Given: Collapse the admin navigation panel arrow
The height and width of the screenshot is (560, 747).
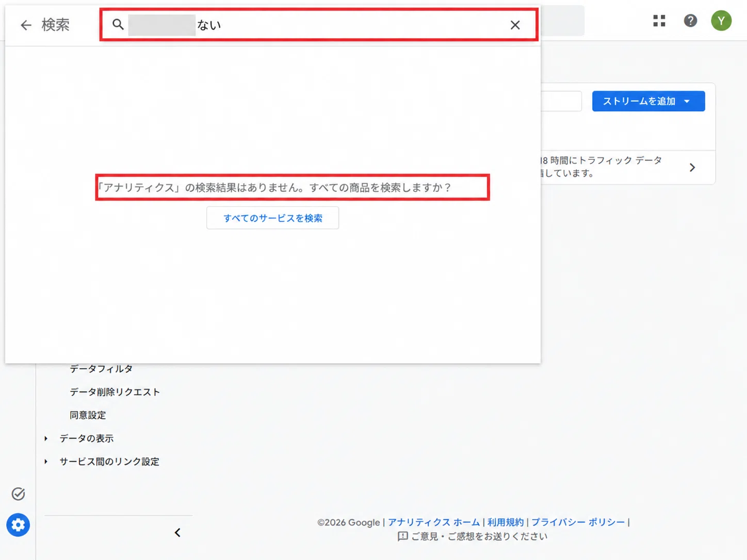Looking at the screenshot, I should (177, 533).
